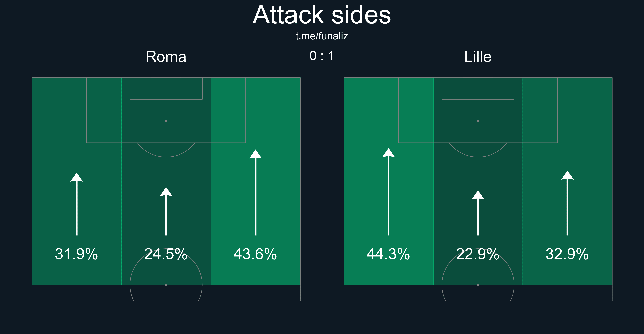Click the 0 : 1 score
The image size is (644, 334).
(322, 56)
